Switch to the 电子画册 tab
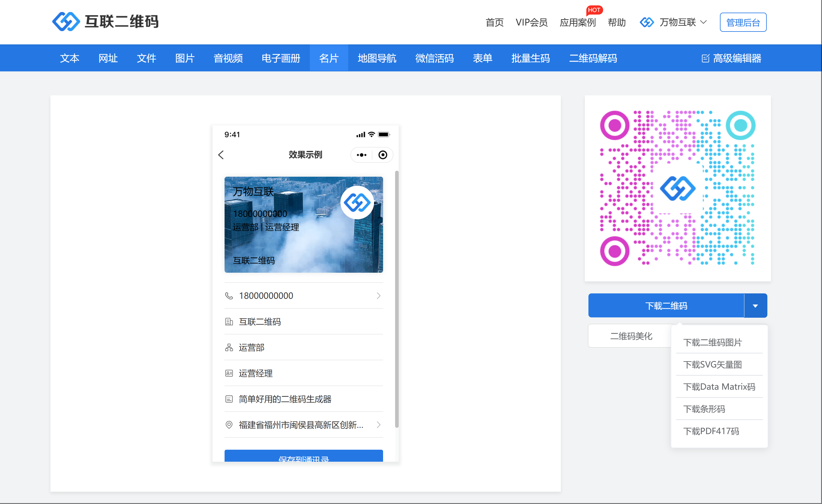 [x=281, y=58]
